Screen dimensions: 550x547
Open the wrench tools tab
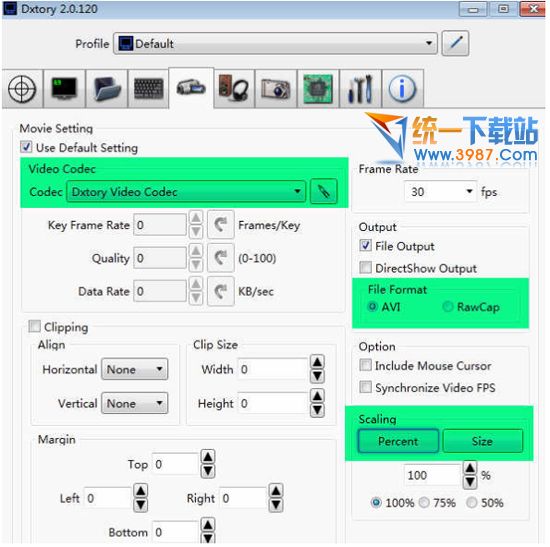click(360, 88)
